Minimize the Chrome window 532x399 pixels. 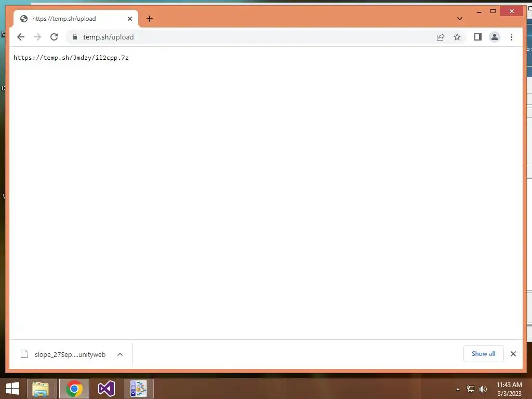(478, 11)
